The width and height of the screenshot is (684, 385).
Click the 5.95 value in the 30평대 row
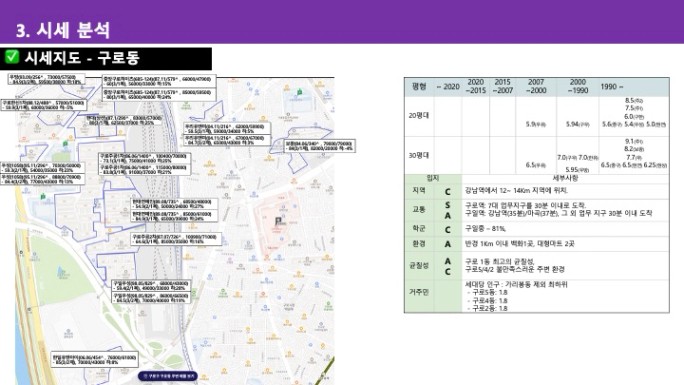(x=578, y=170)
